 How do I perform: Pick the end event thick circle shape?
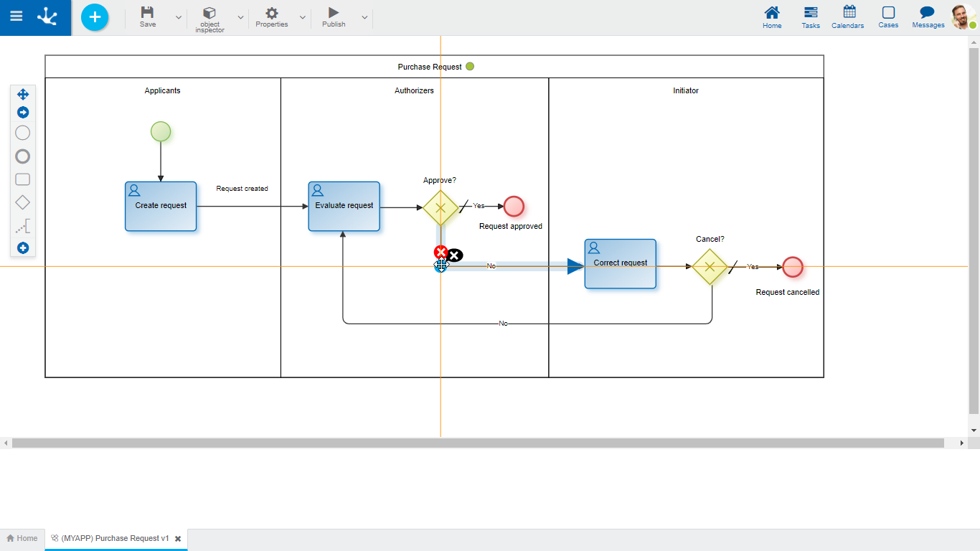tap(23, 156)
